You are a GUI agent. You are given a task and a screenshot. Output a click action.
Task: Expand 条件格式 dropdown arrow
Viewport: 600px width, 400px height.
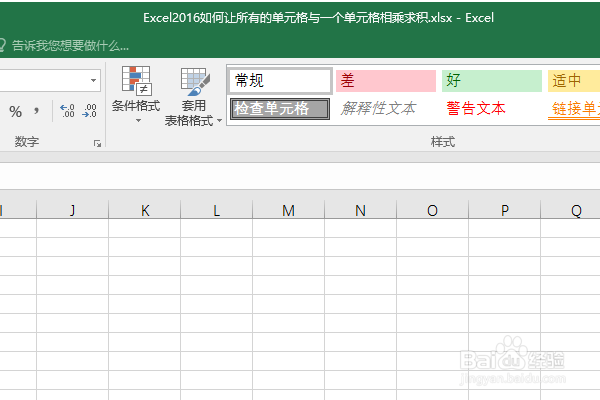click(138, 121)
